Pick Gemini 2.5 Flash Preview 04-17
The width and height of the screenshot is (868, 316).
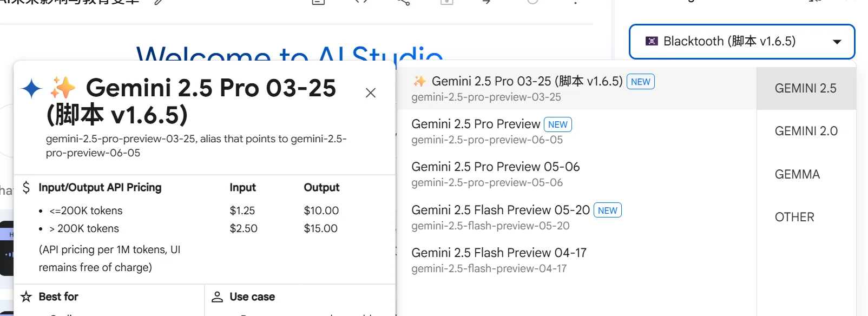click(x=577, y=260)
